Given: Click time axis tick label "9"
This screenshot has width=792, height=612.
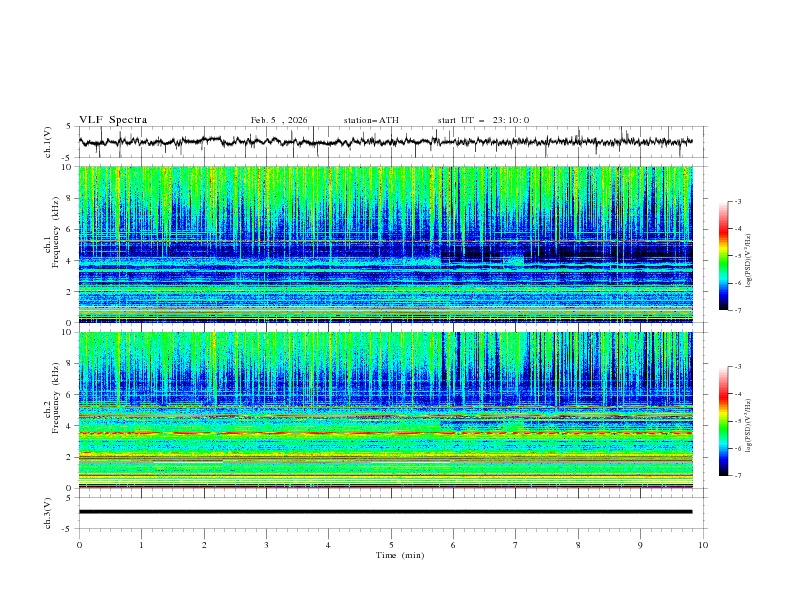Looking at the screenshot, I should tap(640, 545).
